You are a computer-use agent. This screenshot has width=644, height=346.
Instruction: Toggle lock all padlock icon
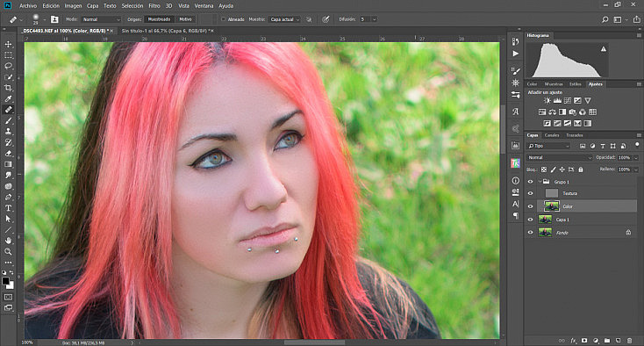[x=581, y=169]
